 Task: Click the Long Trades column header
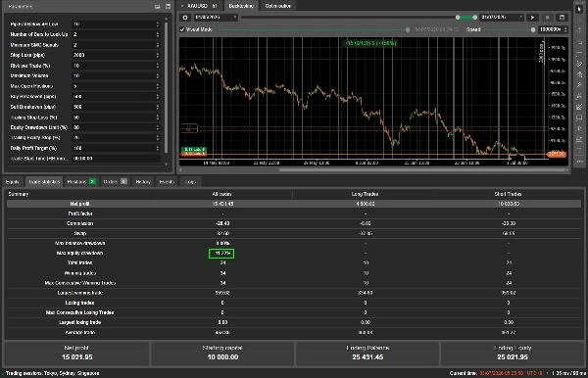coord(365,194)
